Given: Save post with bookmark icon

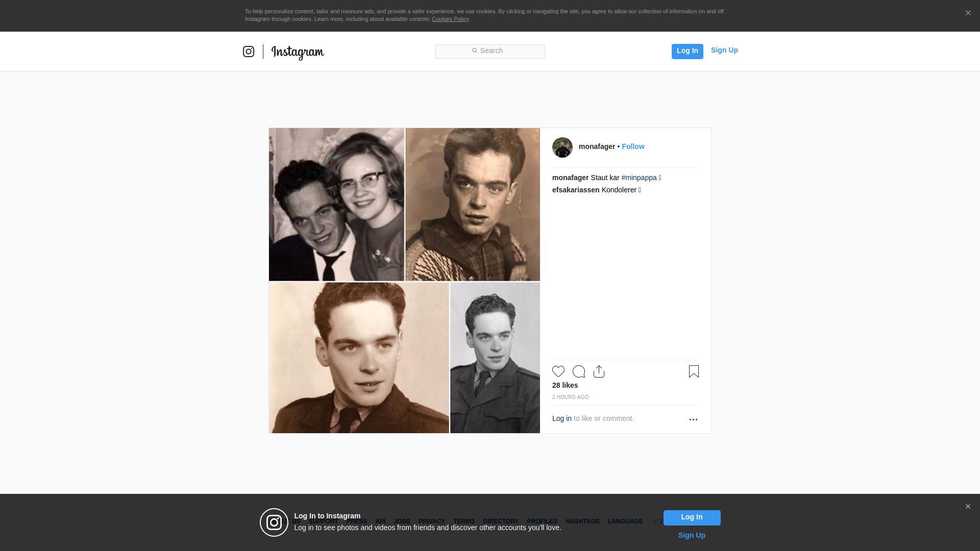Looking at the screenshot, I should click(694, 371).
